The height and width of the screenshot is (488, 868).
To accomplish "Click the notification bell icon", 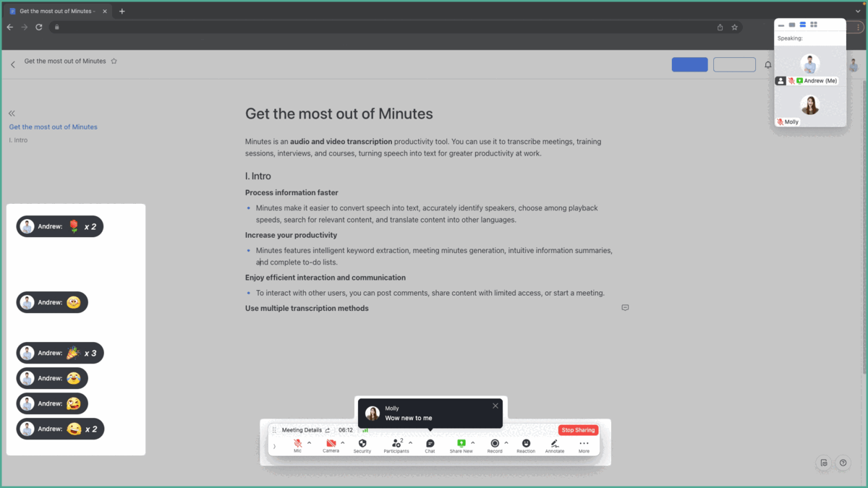I will (768, 65).
